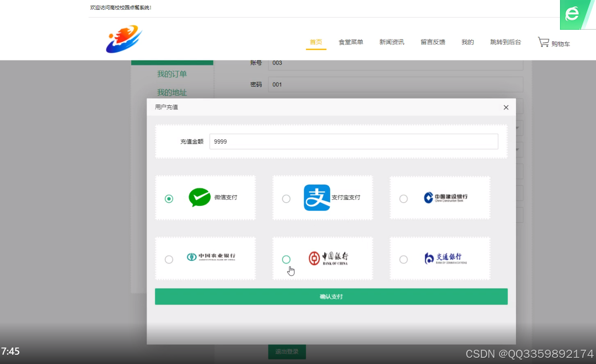596x364 pixels.
Task: Click the Bank of China logo
Action: point(328,258)
